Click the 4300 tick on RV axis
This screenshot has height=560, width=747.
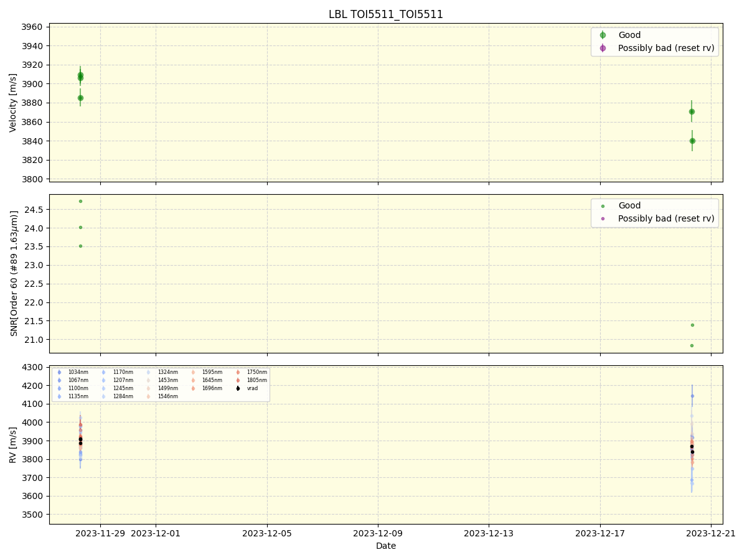pos(32,367)
